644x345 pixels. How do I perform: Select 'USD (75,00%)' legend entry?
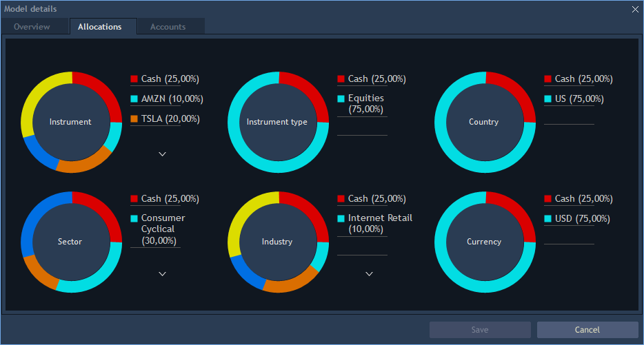point(583,219)
